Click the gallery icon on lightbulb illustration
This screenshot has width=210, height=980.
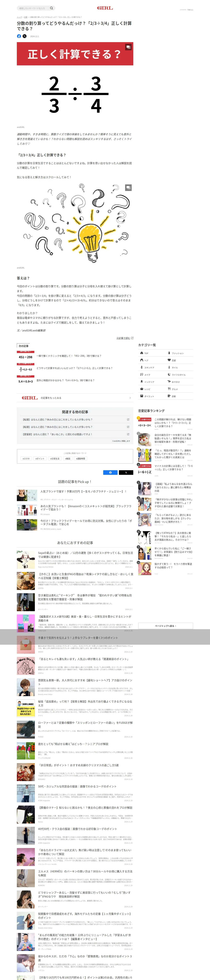[x=128, y=188]
